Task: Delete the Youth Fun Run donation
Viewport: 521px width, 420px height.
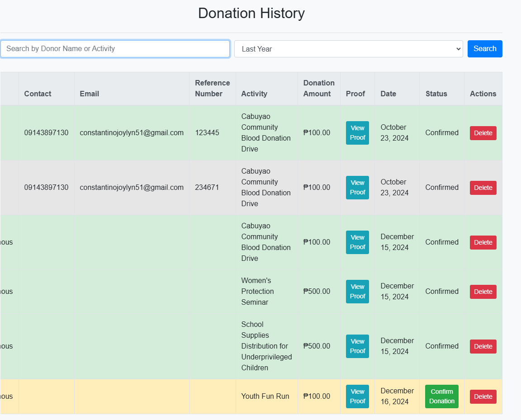Action: pos(483,396)
